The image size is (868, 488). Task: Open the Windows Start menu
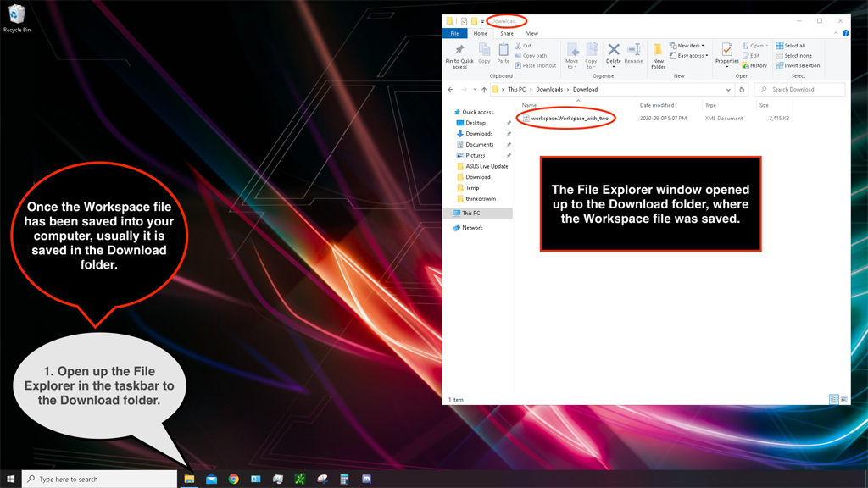[10, 480]
